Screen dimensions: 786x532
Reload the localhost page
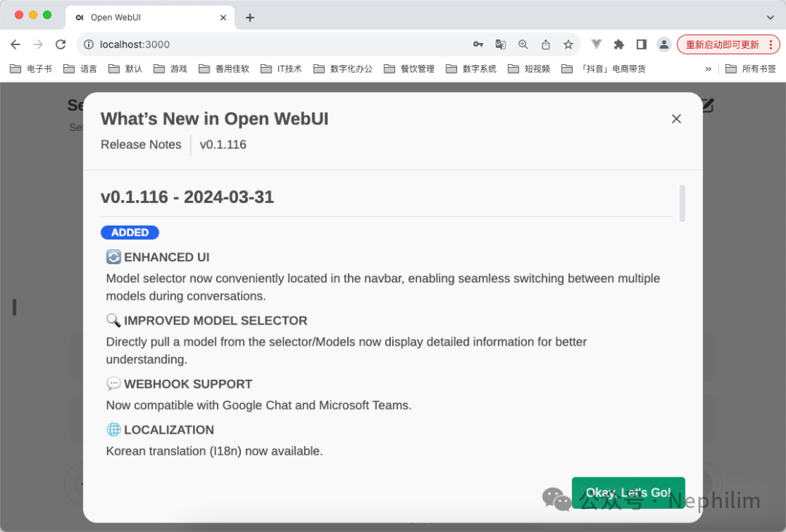pyautogui.click(x=60, y=44)
